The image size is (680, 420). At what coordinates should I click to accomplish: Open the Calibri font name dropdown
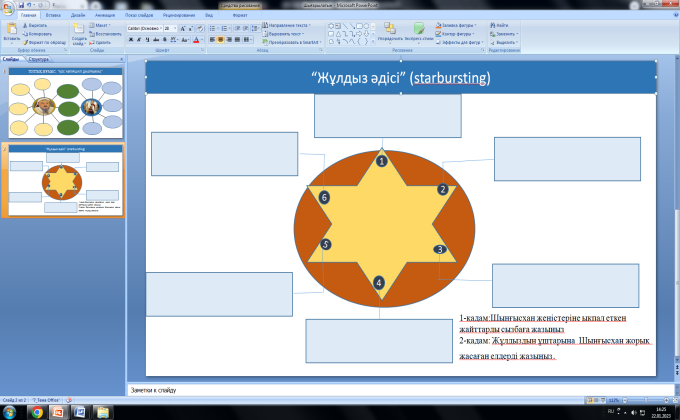coord(161,29)
